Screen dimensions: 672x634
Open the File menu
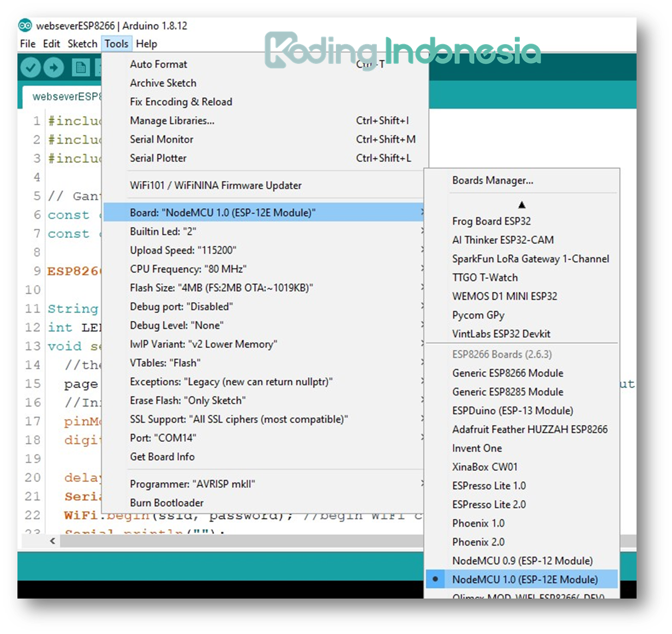click(x=27, y=44)
